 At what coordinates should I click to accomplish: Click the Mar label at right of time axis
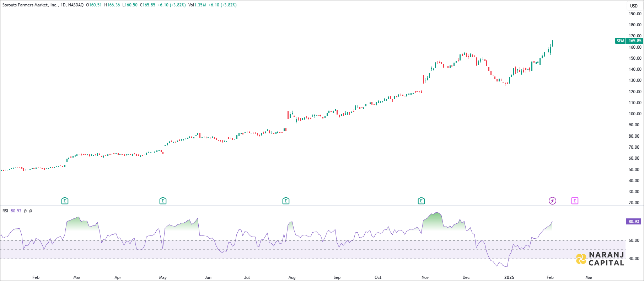tap(589, 277)
